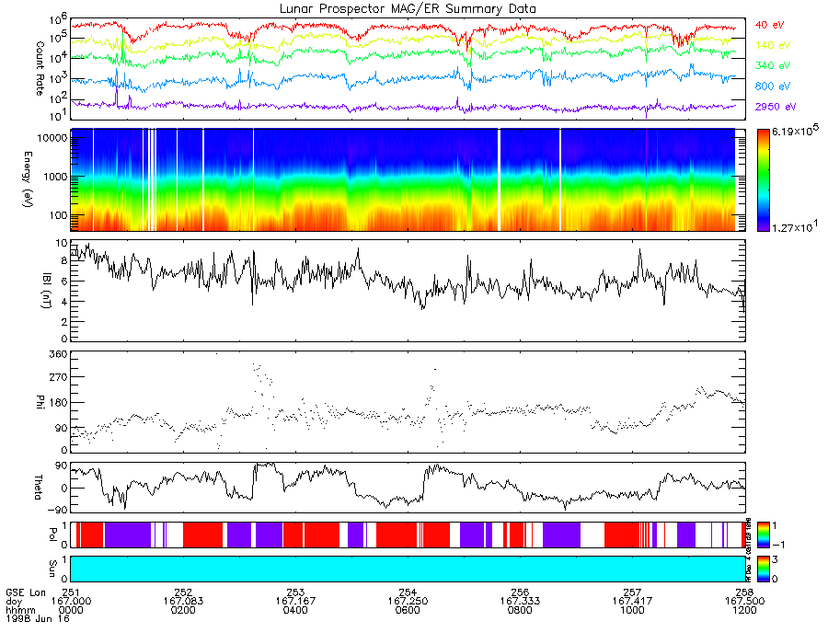Click the GSE Lon value '251'
Image resolution: width=828 pixels, height=644 pixels.
click(71, 592)
